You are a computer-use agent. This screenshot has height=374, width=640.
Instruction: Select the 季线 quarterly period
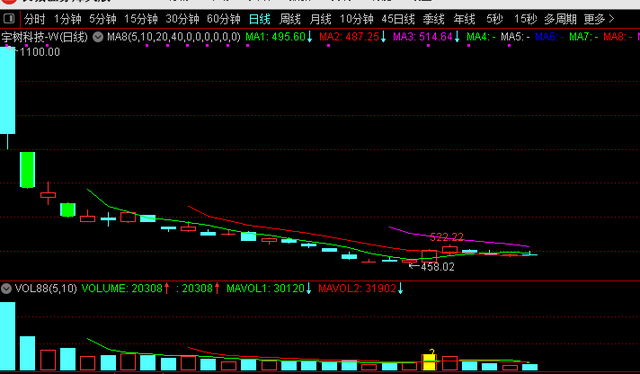pyautogui.click(x=433, y=19)
